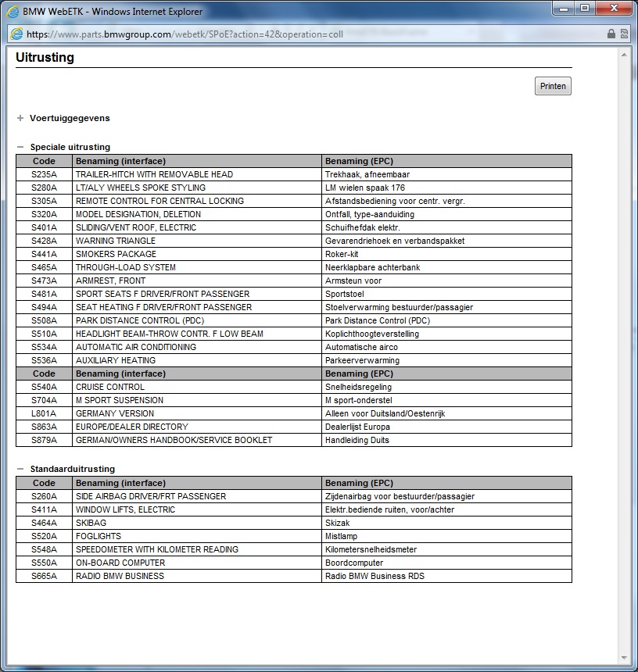Click M SPORT SUSPENSION text
Image resolution: width=638 pixels, height=672 pixels.
(x=120, y=400)
